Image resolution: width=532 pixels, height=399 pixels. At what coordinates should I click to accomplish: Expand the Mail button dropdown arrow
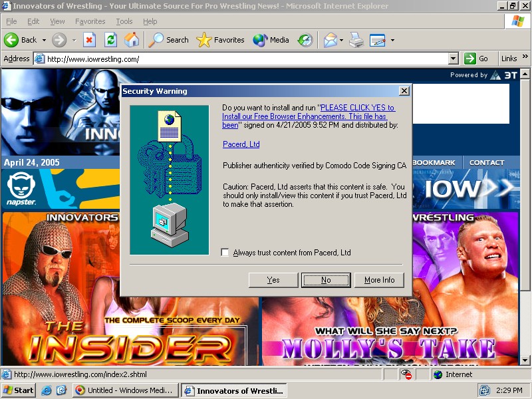point(341,40)
